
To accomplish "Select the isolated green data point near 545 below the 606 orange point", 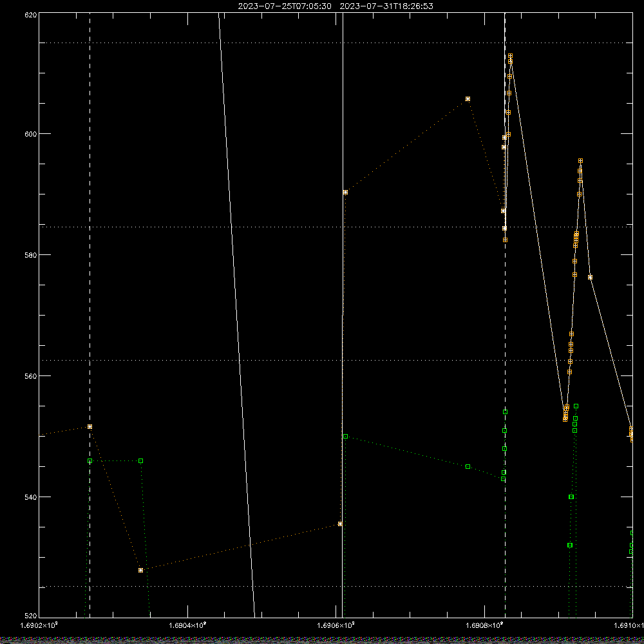I will (x=468, y=466).
